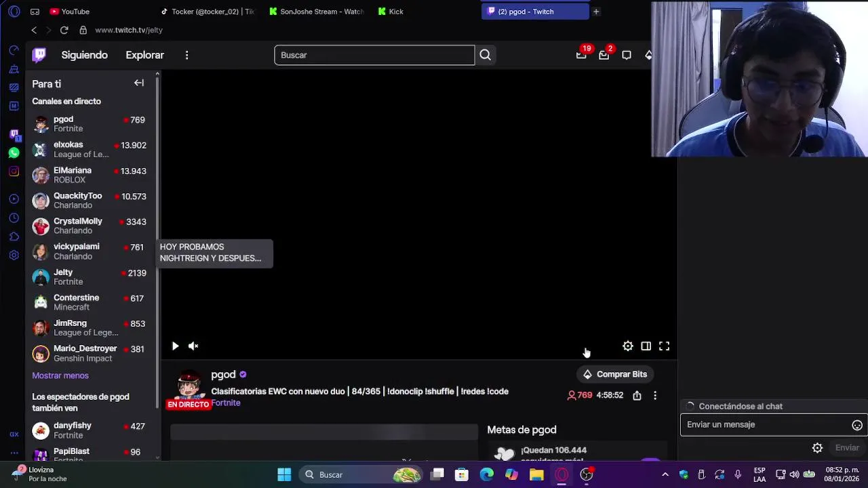Click the Twitch home logo

pyautogui.click(x=39, y=55)
